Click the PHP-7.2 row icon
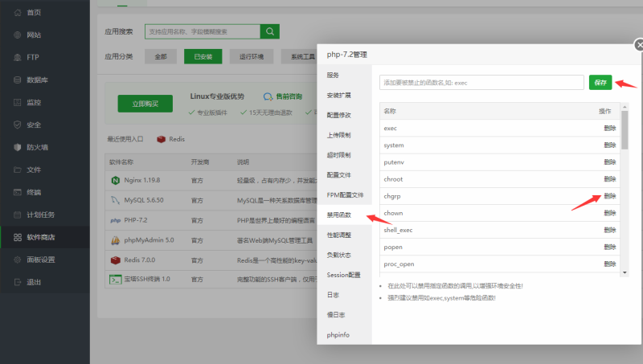Screen dimensions: 643x364 116,220
